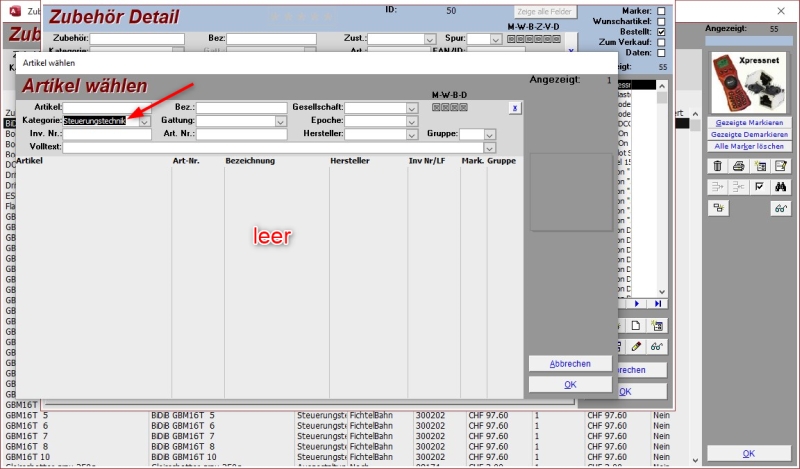This screenshot has width=800, height=469.
Task: Click the Xpressnet product thumbnail
Action: click(748, 83)
